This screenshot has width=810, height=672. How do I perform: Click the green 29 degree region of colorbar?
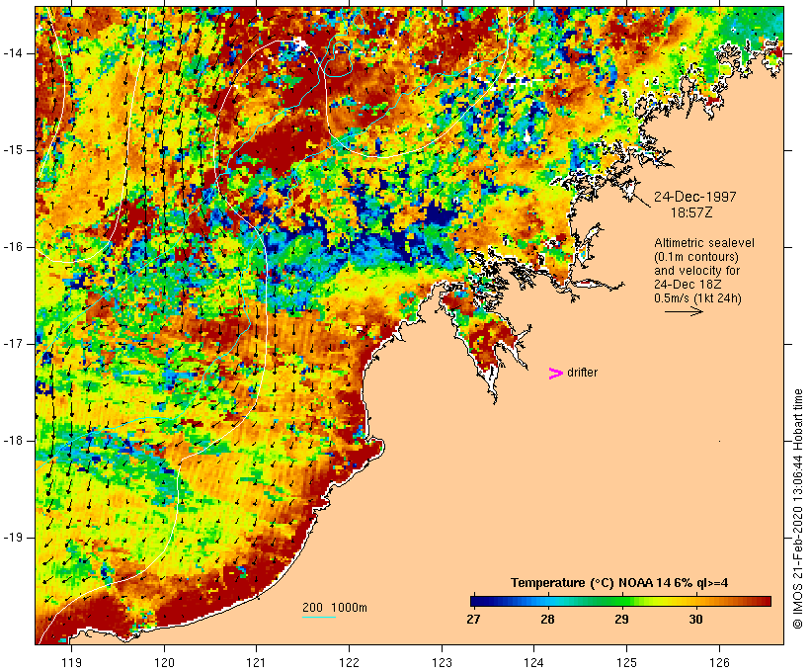622,601
